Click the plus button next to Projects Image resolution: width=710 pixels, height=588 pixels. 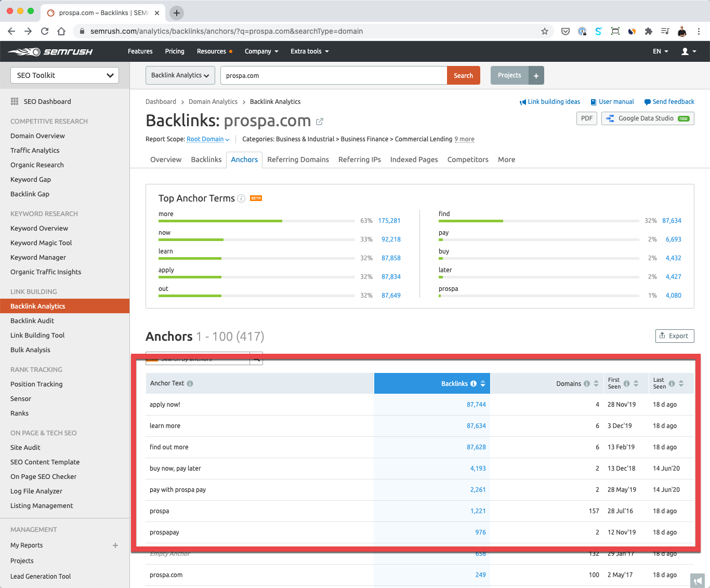coord(536,75)
